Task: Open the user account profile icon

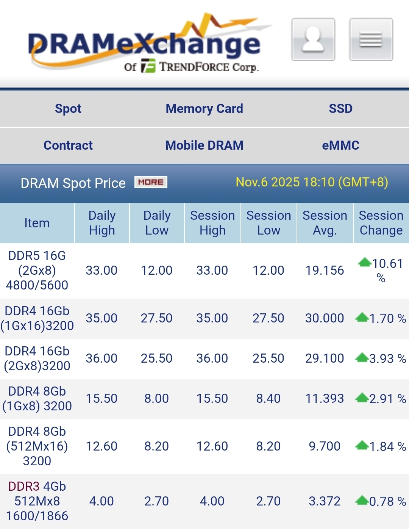Action: [x=313, y=39]
